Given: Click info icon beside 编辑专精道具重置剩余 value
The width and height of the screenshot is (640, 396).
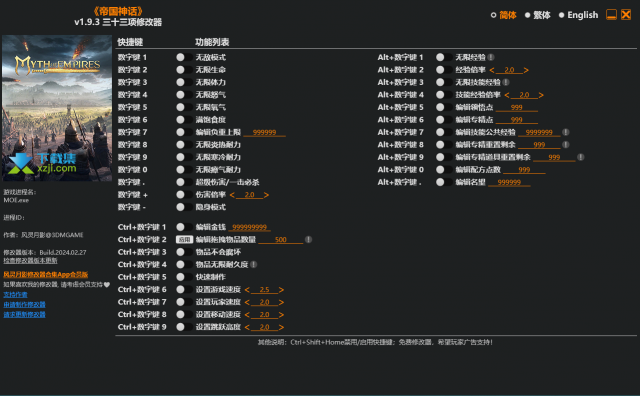Looking at the screenshot, I should (x=581, y=157).
